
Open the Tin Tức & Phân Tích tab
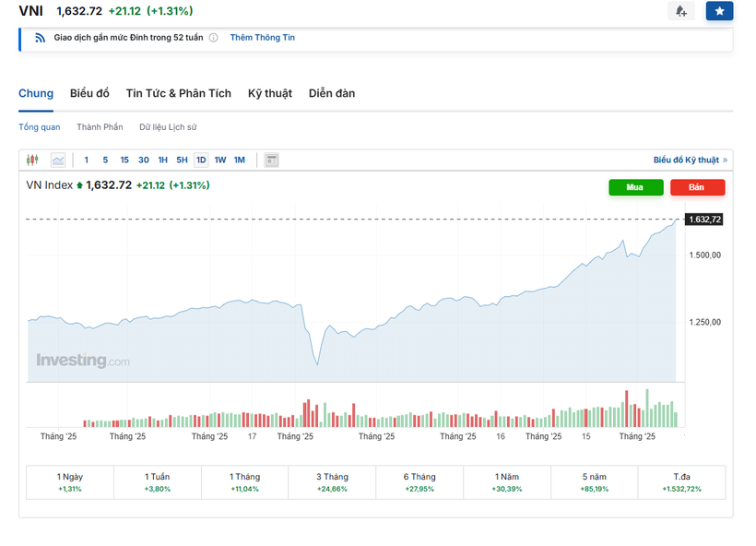click(x=178, y=93)
